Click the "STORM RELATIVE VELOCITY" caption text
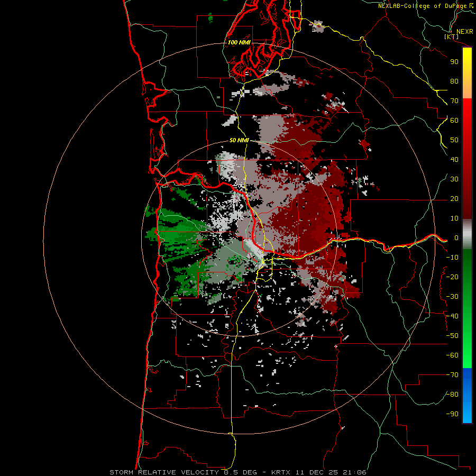This screenshot has width=476, height=476. point(163,472)
